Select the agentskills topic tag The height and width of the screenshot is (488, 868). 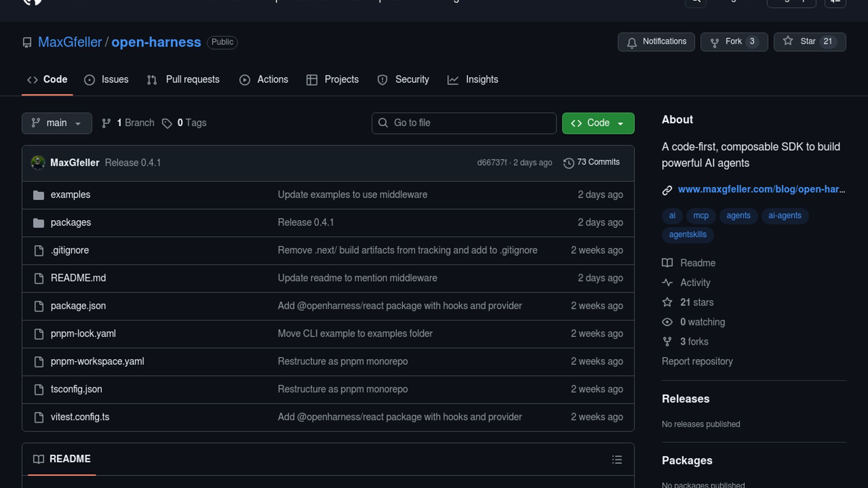coord(688,235)
